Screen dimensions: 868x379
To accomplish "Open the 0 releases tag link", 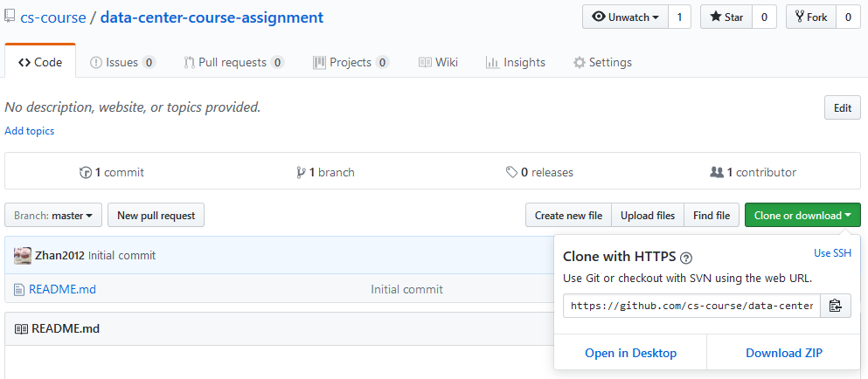I will (x=539, y=172).
